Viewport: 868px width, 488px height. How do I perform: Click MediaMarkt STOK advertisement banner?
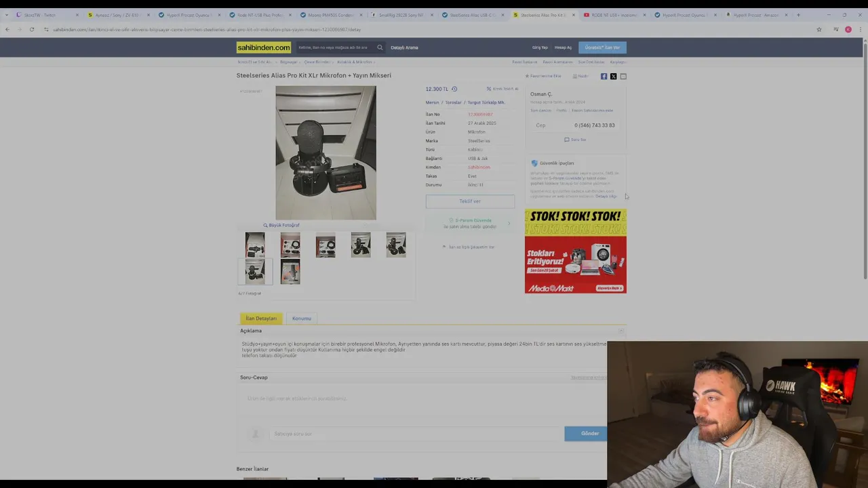(576, 251)
